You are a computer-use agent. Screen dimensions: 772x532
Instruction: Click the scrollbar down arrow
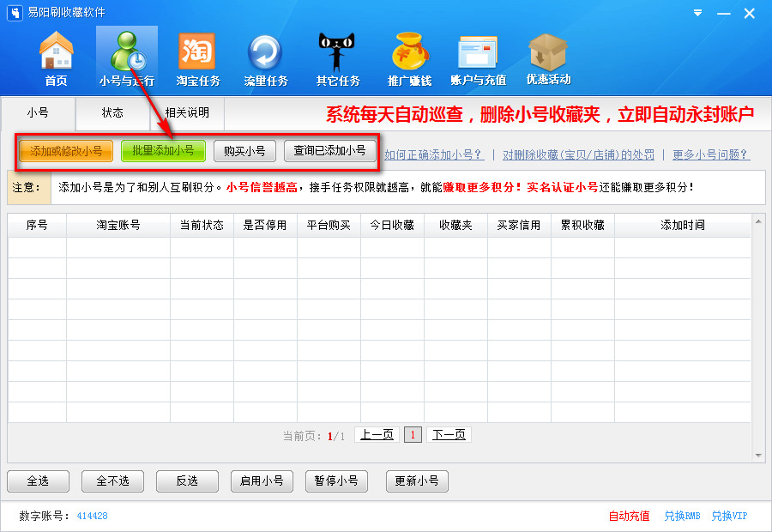pyautogui.click(x=758, y=456)
